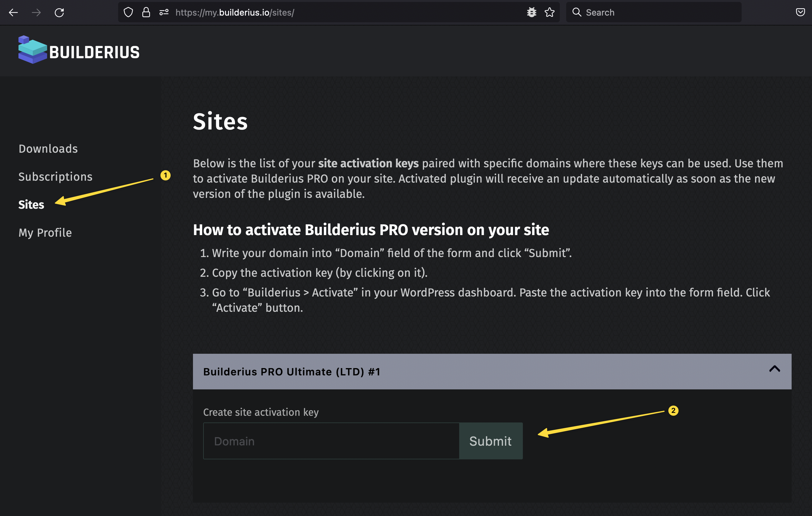
Task: Open the tracking protection shield icon
Action: pyautogui.click(x=128, y=12)
